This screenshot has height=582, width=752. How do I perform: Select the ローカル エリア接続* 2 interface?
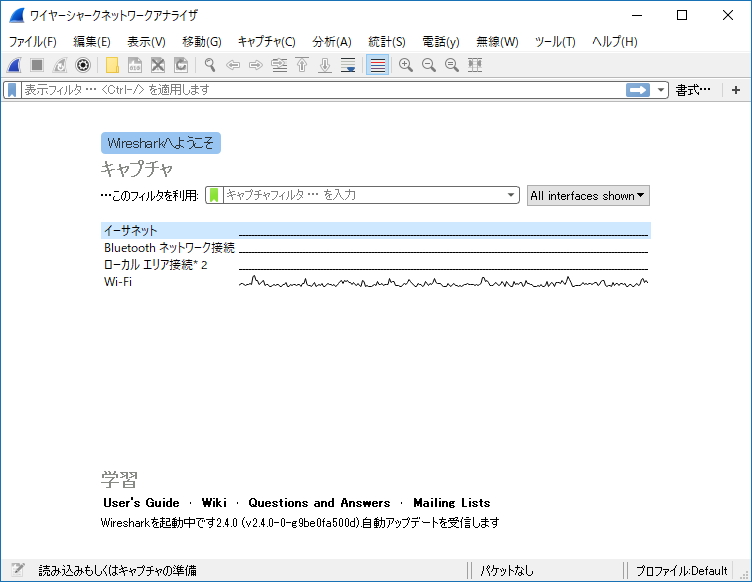pyautogui.click(x=376, y=265)
